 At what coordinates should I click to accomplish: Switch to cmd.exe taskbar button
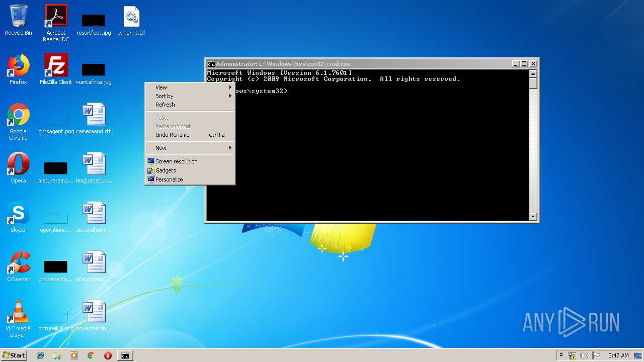pyautogui.click(x=125, y=355)
